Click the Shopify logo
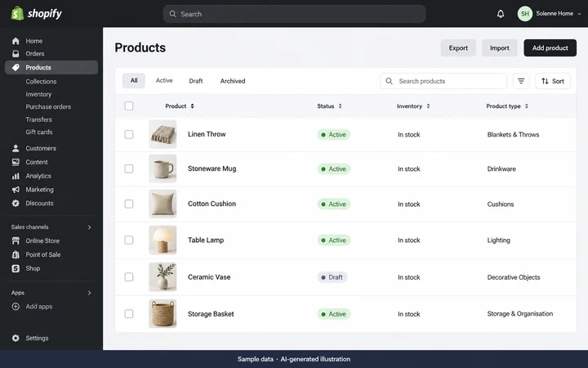The height and width of the screenshot is (368, 588). (37, 14)
